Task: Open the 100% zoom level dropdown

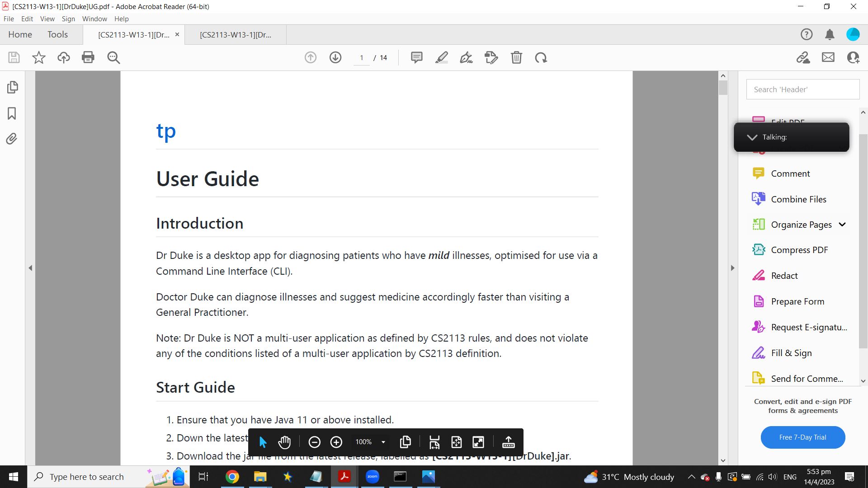Action: click(x=383, y=442)
